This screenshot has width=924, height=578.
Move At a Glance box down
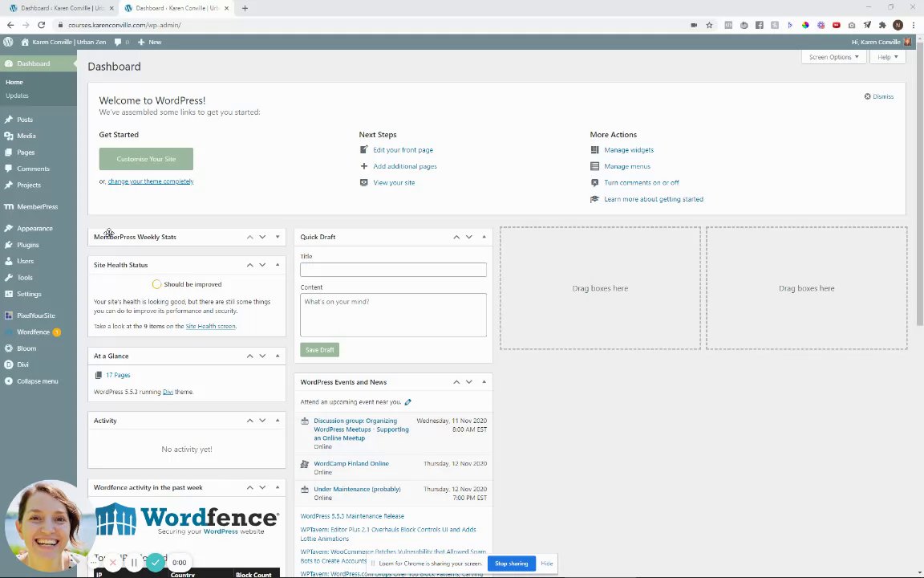click(262, 356)
